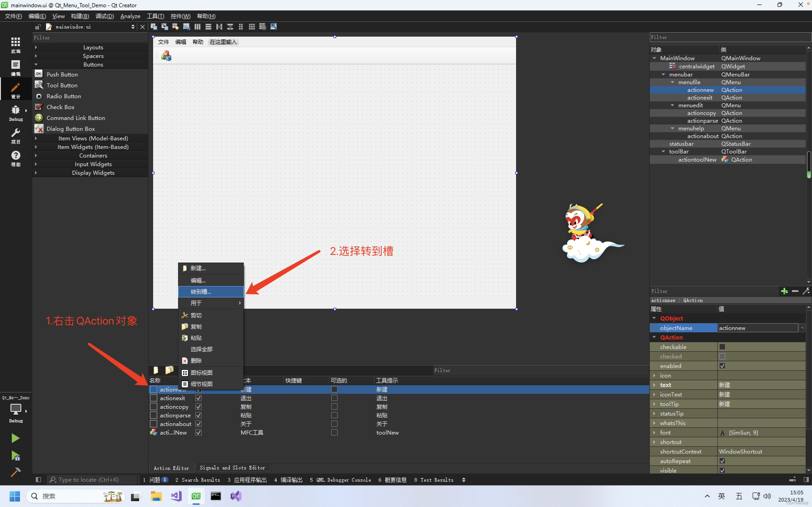
Task: Click the objectName value field
Action: click(757, 328)
